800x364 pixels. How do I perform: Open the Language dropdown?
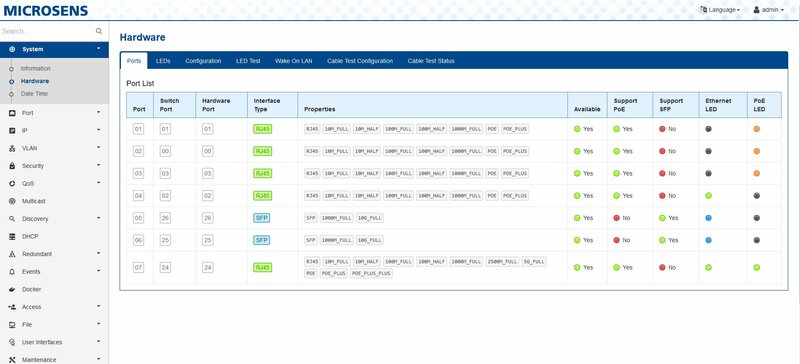719,10
